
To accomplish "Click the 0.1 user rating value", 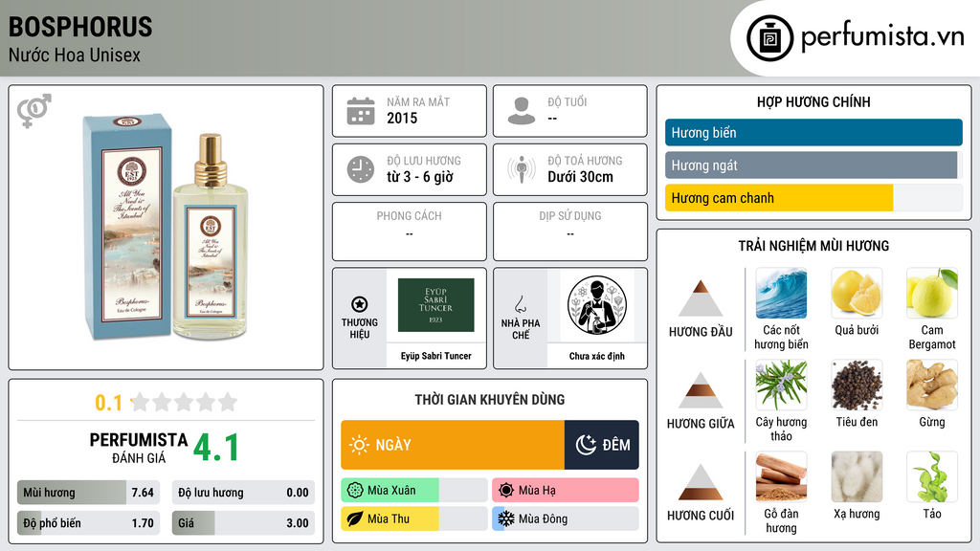I will (x=108, y=403).
